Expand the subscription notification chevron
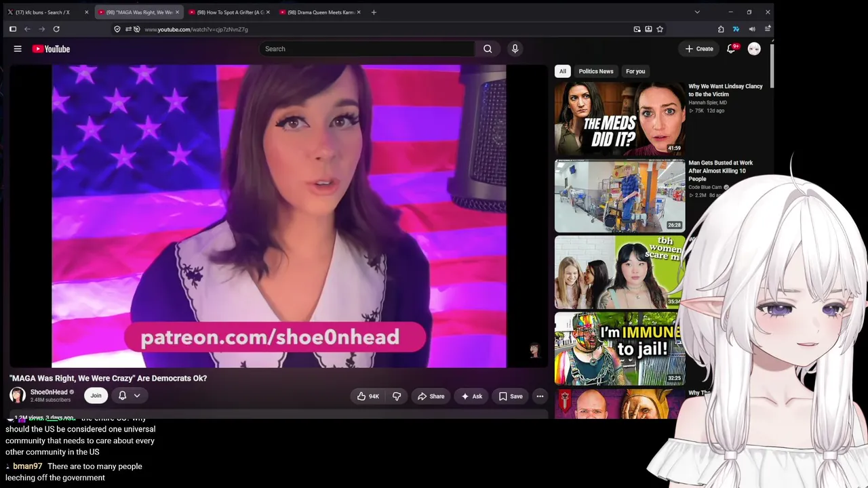868x488 pixels. (137, 396)
